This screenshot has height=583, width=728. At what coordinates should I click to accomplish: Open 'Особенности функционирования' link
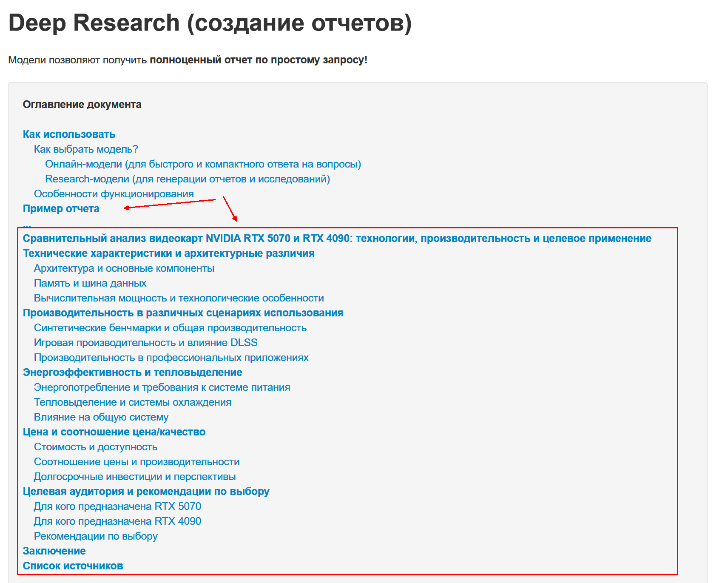(114, 194)
